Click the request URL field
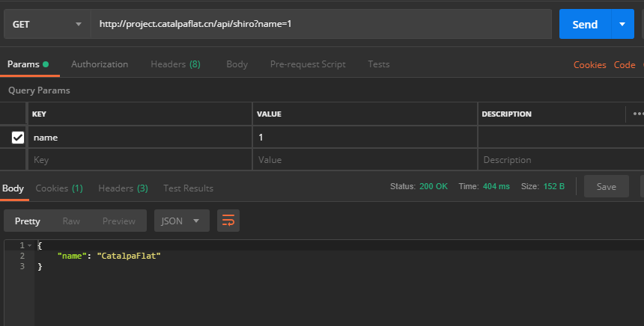 tap(321, 24)
